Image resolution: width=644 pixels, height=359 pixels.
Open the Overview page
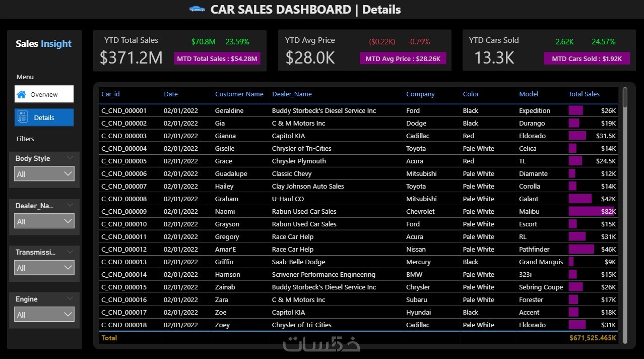44,94
